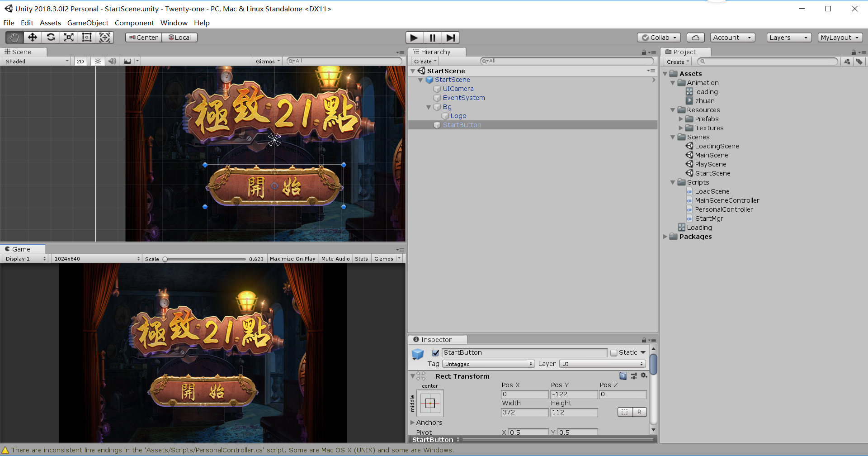Lock the Inspector panel

click(644, 340)
